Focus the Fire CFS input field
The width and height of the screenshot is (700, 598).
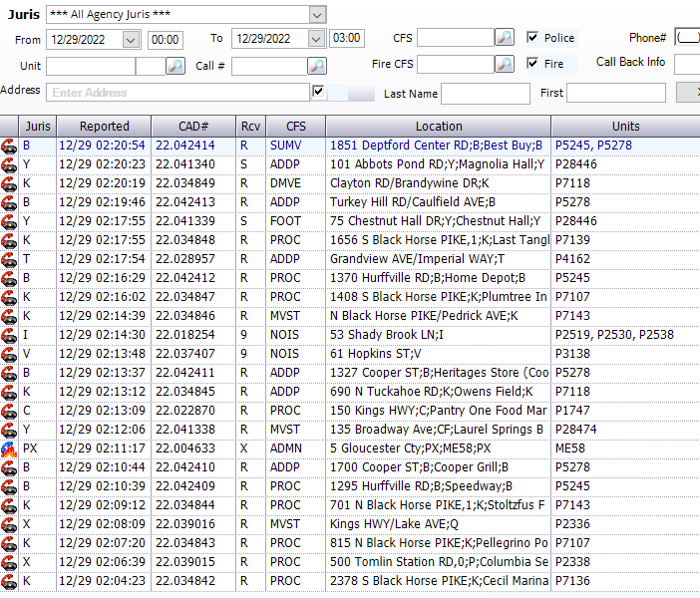[456, 64]
